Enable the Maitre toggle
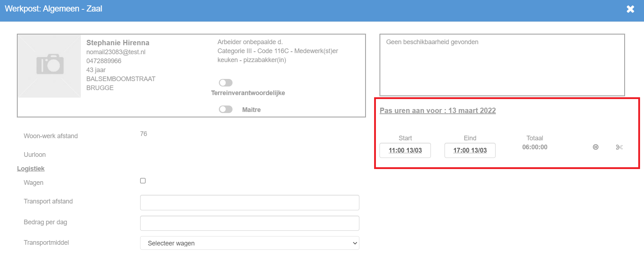Viewport: 644px width, 253px height. [226, 109]
